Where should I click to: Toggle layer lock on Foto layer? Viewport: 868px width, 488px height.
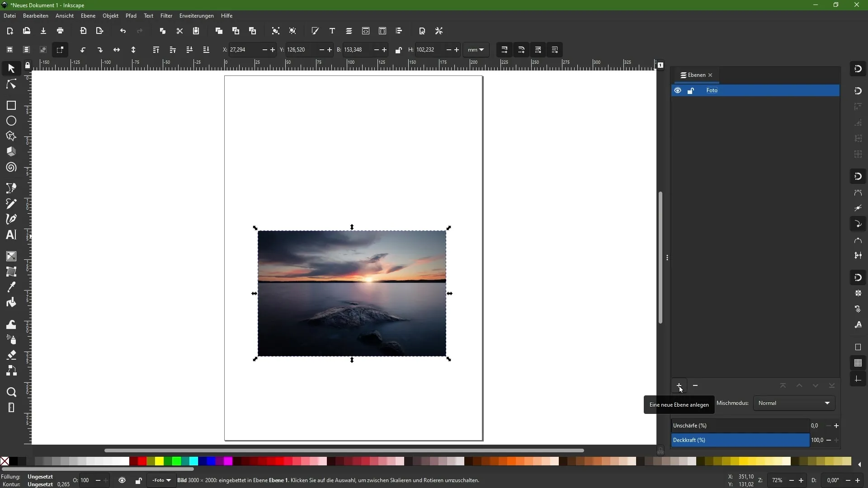[691, 90]
